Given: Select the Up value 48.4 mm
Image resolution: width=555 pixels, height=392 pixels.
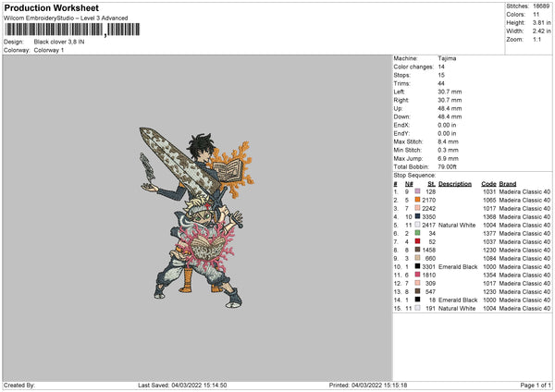Looking at the screenshot, I should (x=450, y=108).
